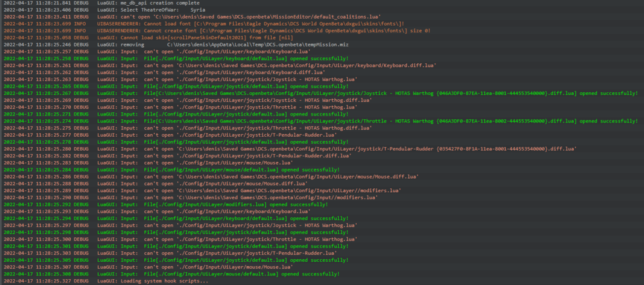The image size is (644, 285).
Task: Click the 11:28:25.270 Throttle HOTAS Warthog.lua line
Action: coord(180,107)
